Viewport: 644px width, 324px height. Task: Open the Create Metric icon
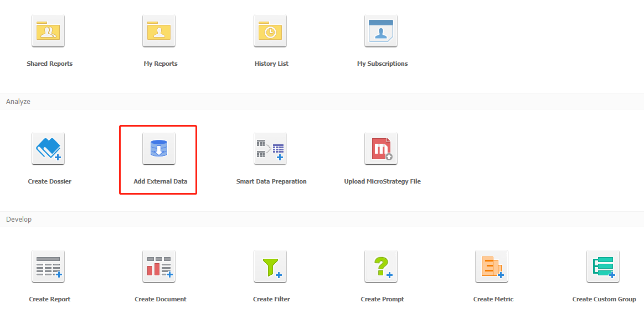click(x=492, y=266)
